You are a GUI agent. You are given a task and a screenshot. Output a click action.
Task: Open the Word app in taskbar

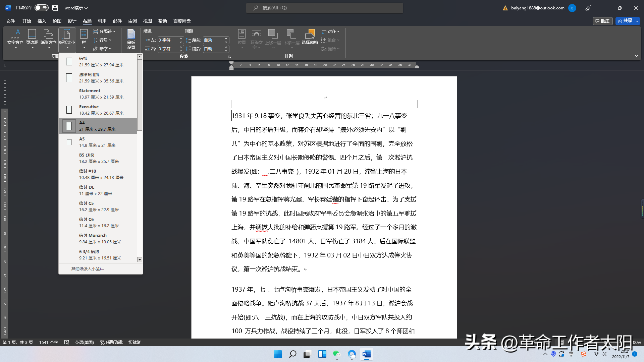click(x=367, y=354)
